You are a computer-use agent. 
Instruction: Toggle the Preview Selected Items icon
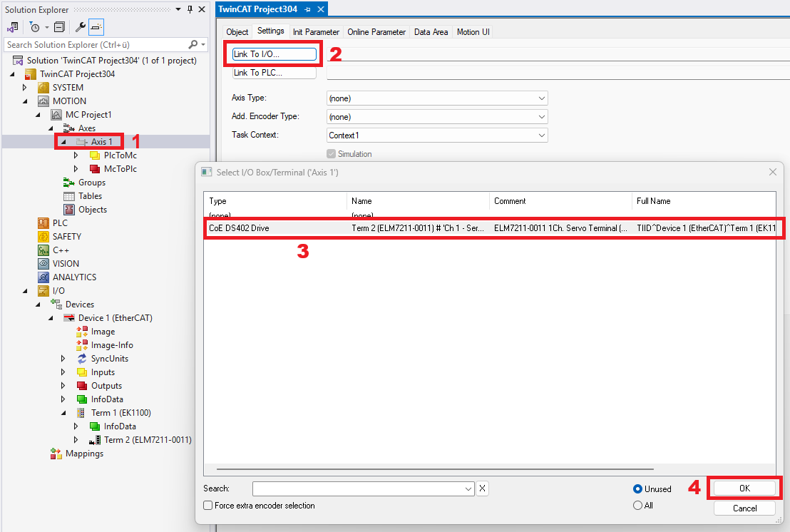[x=96, y=27]
